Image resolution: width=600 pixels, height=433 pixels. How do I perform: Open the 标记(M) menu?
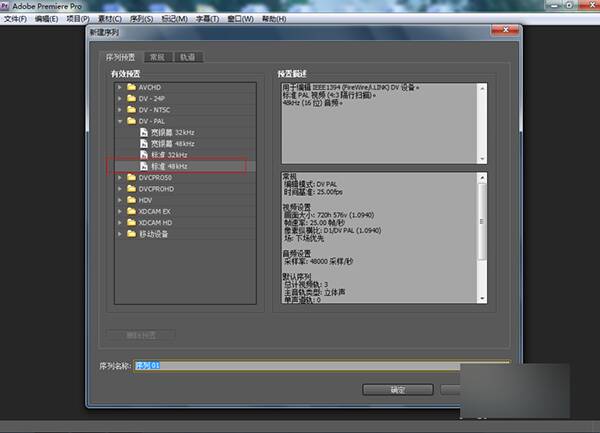[x=174, y=19]
